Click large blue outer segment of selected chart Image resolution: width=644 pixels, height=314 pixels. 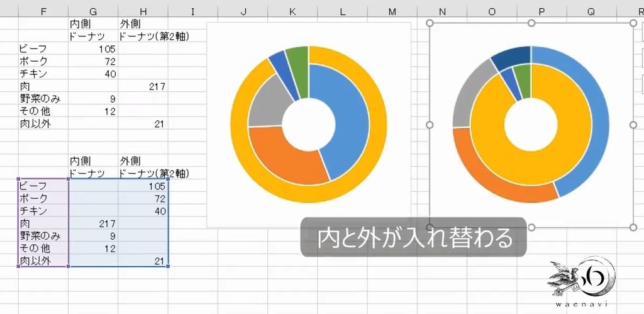pyautogui.click(x=599, y=123)
